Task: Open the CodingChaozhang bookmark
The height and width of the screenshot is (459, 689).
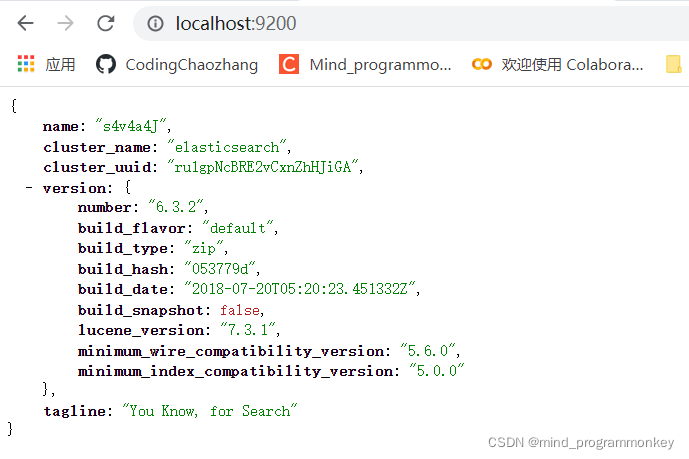Action: click(192, 65)
